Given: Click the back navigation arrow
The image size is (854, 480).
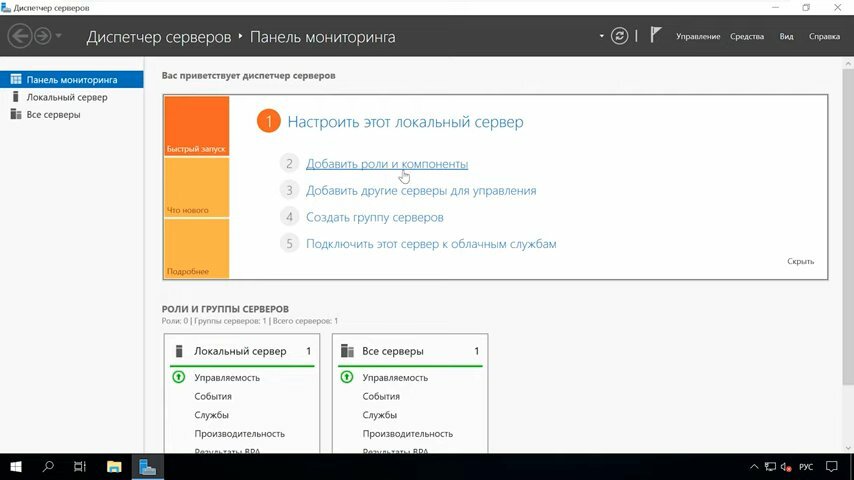Looking at the screenshot, I should [x=20, y=37].
